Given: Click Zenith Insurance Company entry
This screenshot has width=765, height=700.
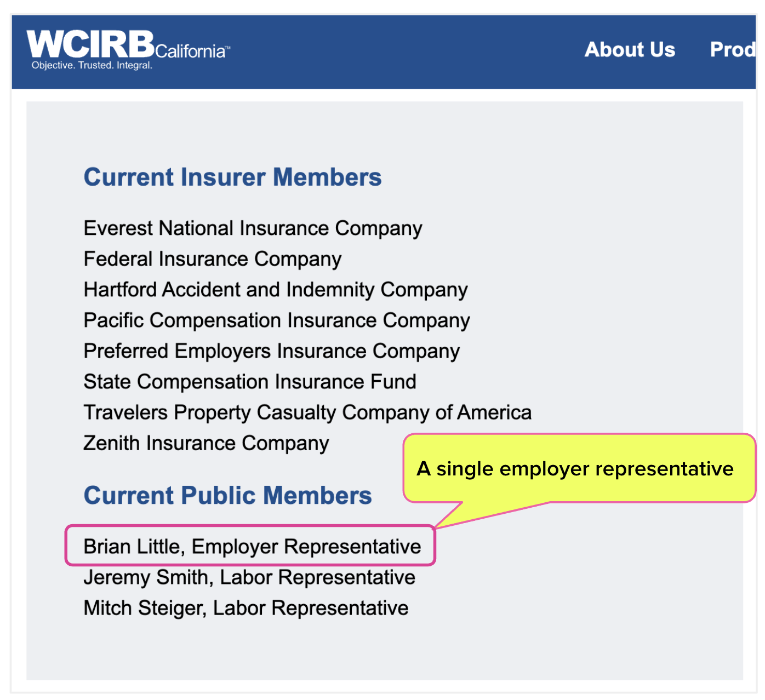Looking at the screenshot, I should point(206,443).
